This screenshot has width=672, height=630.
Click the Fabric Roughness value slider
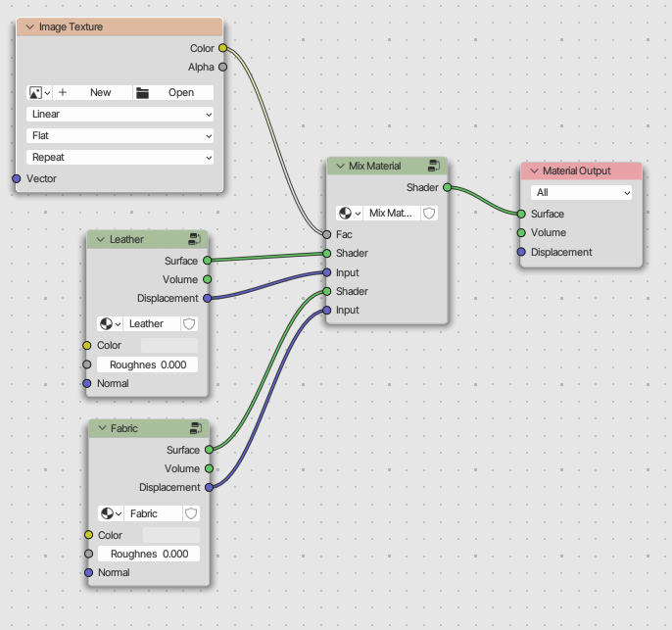[149, 554]
